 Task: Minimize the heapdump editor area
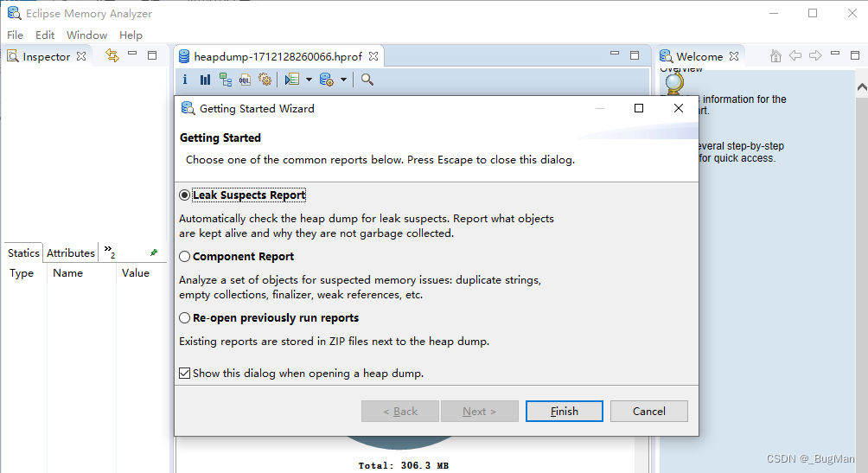(615, 54)
